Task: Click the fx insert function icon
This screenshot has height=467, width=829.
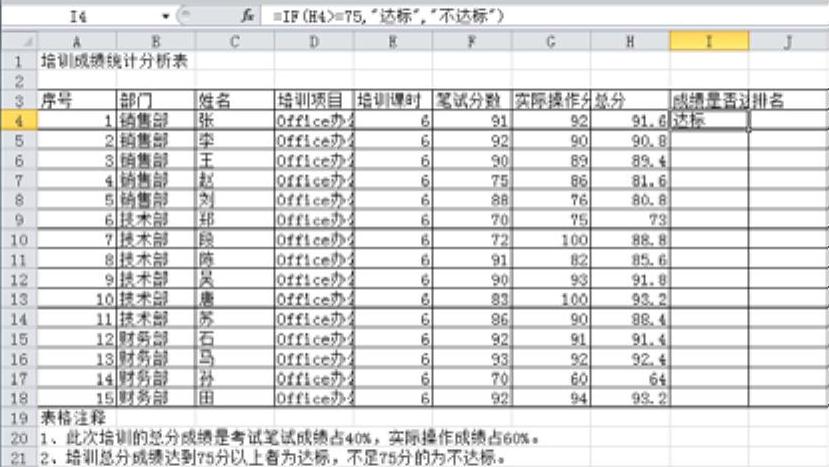Action: (x=247, y=16)
